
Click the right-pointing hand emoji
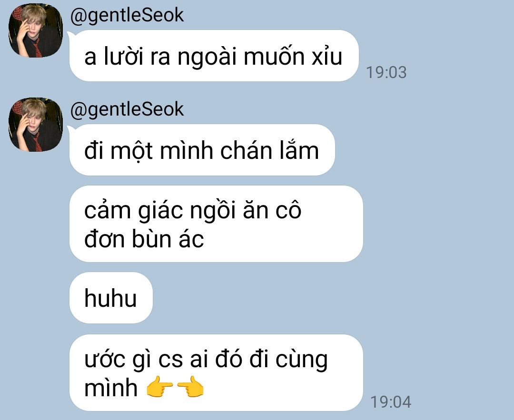(159, 387)
